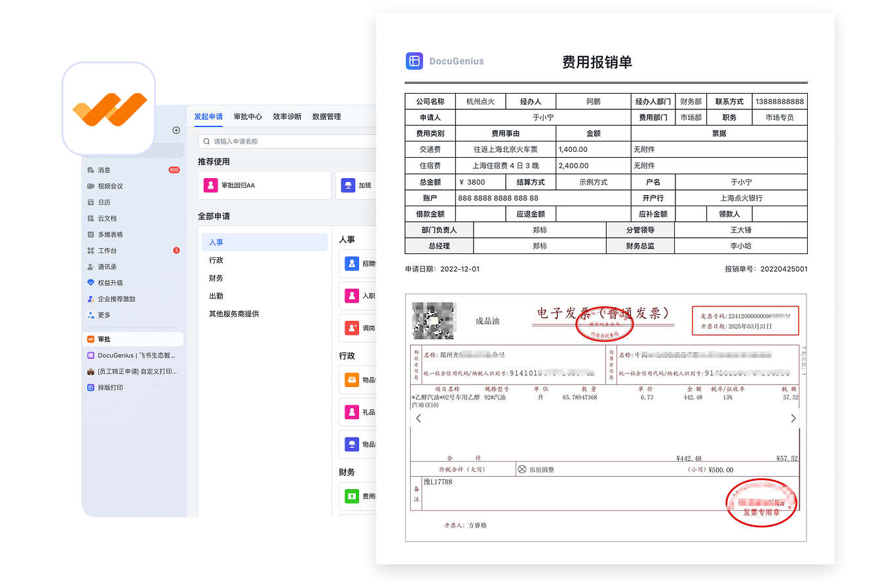Viewport: 891px width, 588px height.
Task: Click the 上海点火银行 bank cell
Action: coord(741,198)
